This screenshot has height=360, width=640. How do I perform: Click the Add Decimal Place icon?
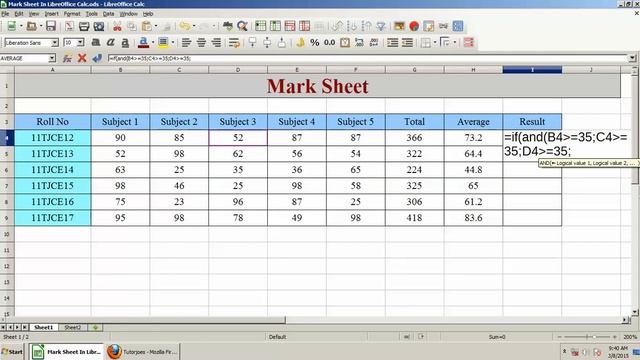click(x=359, y=42)
